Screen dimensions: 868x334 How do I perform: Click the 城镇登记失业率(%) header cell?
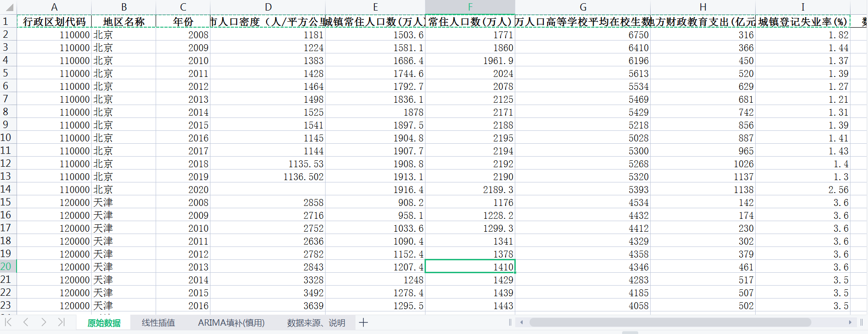click(803, 22)
